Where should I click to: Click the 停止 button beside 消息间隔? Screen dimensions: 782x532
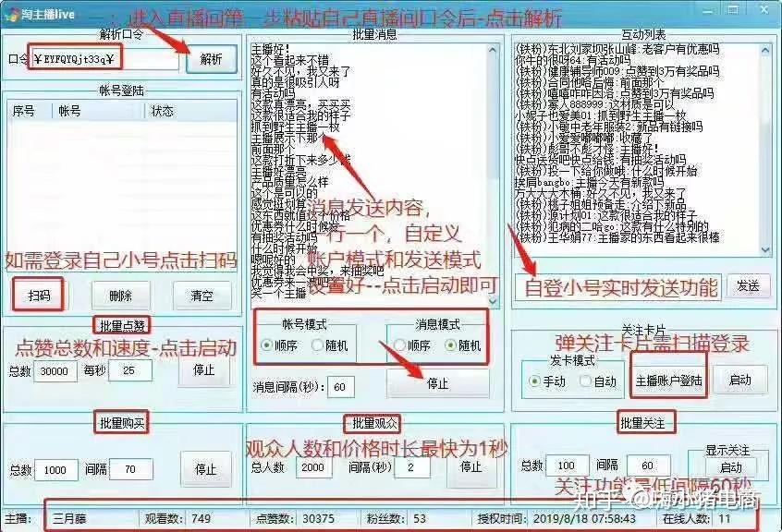coord(438,383)
